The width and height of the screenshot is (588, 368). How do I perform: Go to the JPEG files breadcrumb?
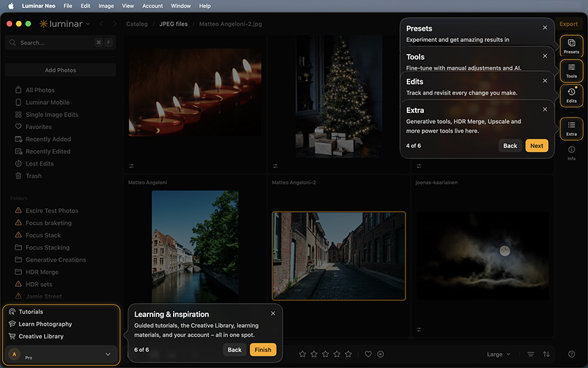pos(173,24)
